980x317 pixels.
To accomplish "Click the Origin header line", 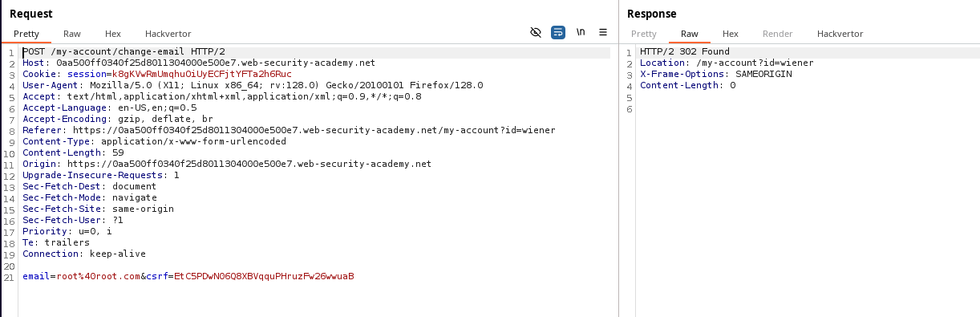I will point(227,164).
